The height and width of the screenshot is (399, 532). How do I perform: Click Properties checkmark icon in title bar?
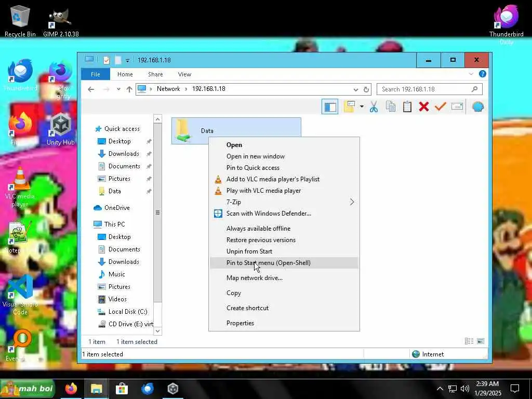click(x=107, y=60)
